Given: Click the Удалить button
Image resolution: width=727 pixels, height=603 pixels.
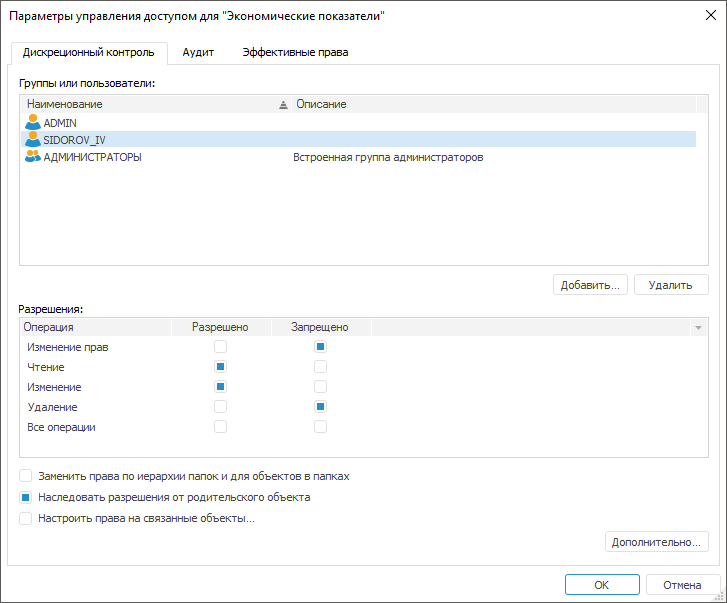Looking at the screenshot, I should pyautogui.click(x=670, y=285).
